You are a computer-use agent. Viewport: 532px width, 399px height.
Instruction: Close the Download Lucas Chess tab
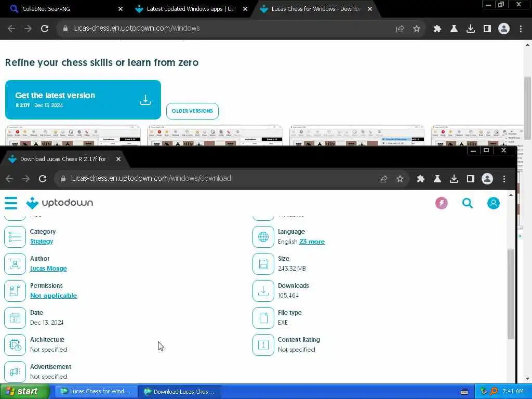[118, 159]
